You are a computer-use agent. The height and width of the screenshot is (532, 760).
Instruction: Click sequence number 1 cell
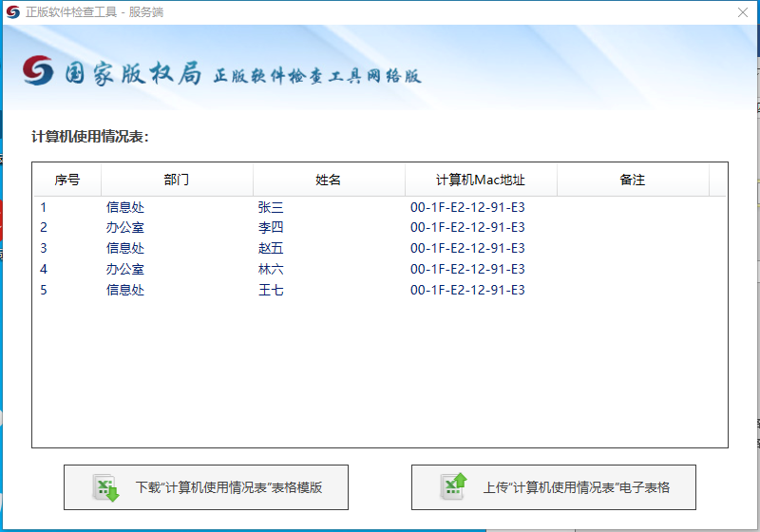tap(44, 207)
